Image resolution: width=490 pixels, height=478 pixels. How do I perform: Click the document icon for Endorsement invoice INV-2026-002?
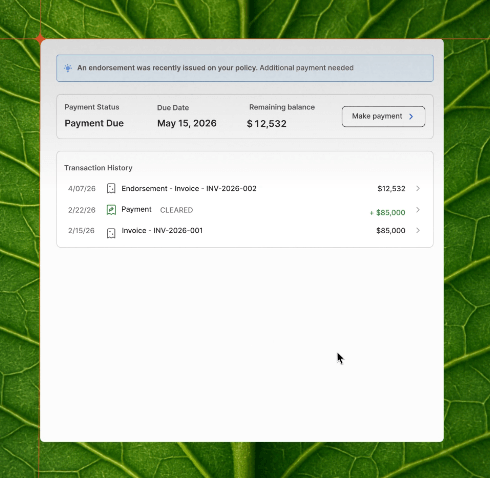tap(111, 189)
